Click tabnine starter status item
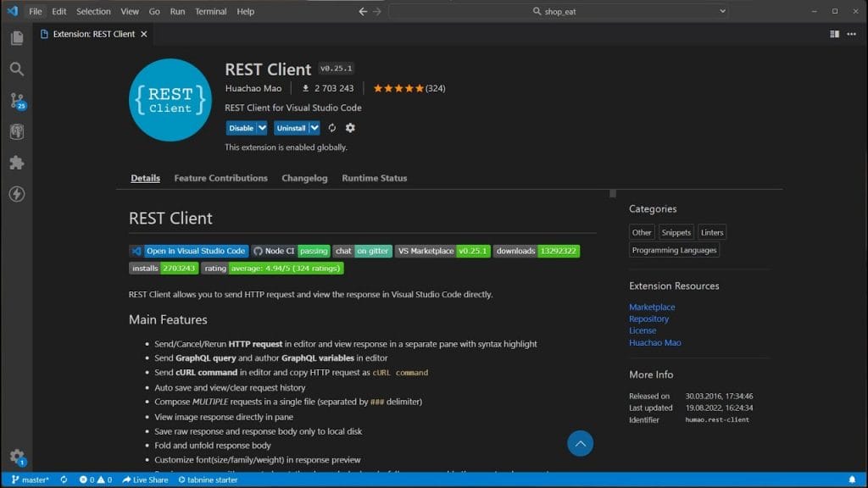The image size is (868, 488). pos(208,480)
